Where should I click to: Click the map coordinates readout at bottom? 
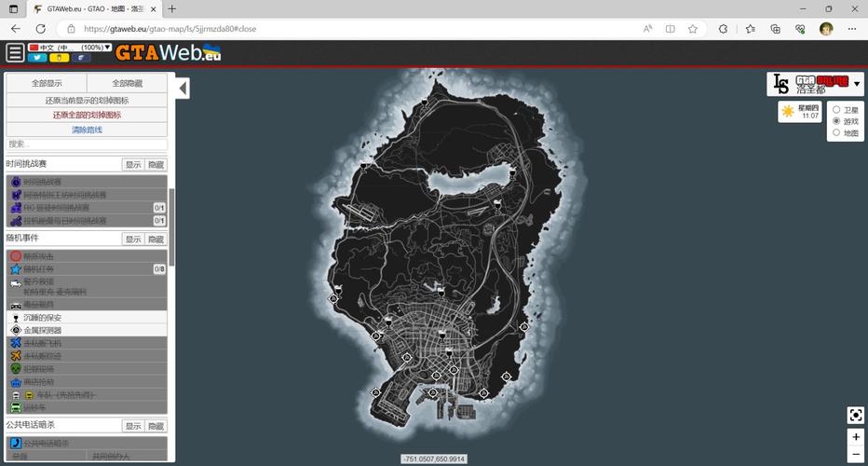pyautogui.click(x=434, y=459)
